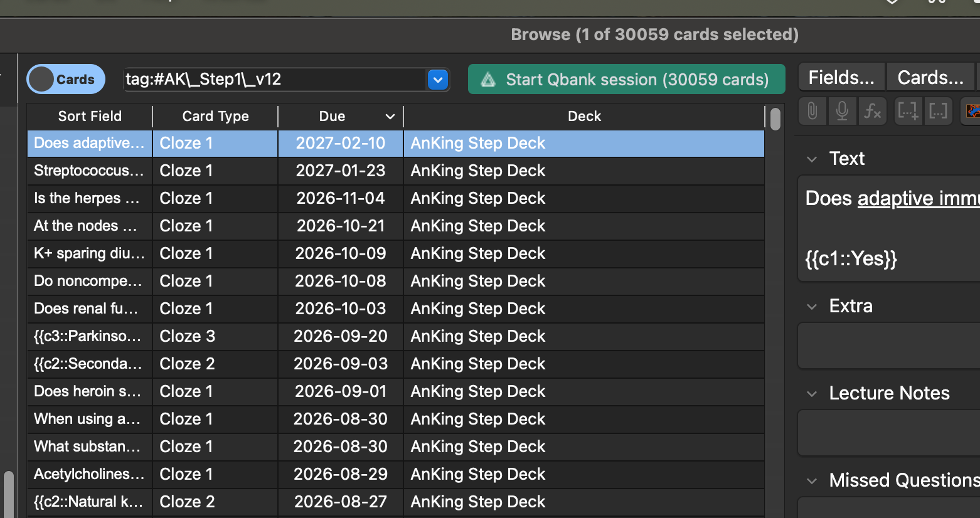
Task: Click the microphone record audio icon
Action: coord(842,112)
